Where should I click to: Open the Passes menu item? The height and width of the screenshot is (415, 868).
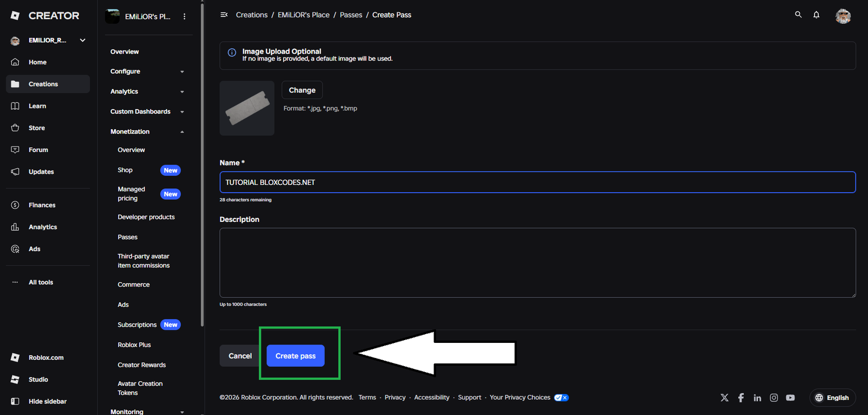point(127,237)
